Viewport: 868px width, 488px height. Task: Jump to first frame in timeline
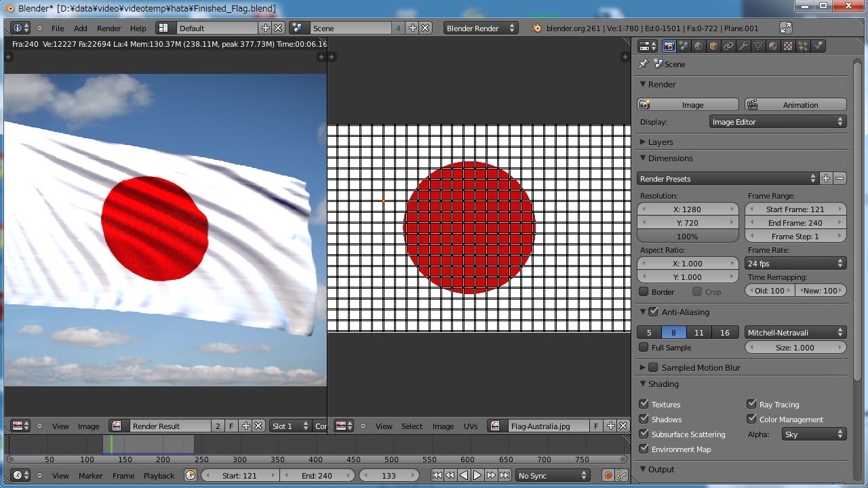click(437, 475)
